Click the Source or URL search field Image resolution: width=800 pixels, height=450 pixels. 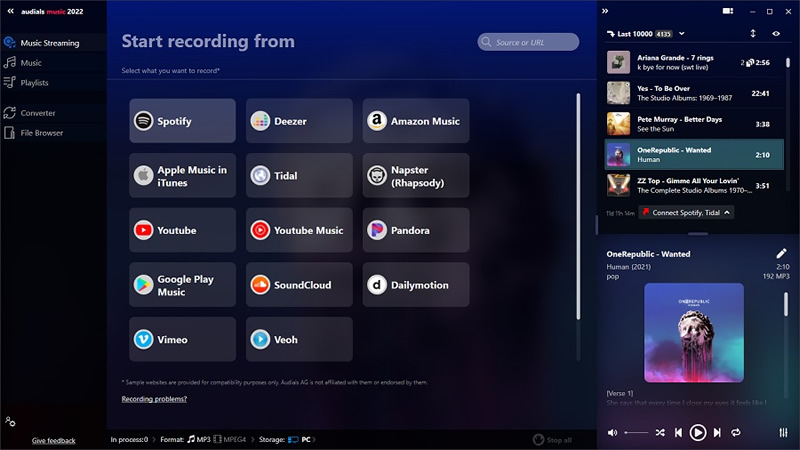tap(528, 42)
